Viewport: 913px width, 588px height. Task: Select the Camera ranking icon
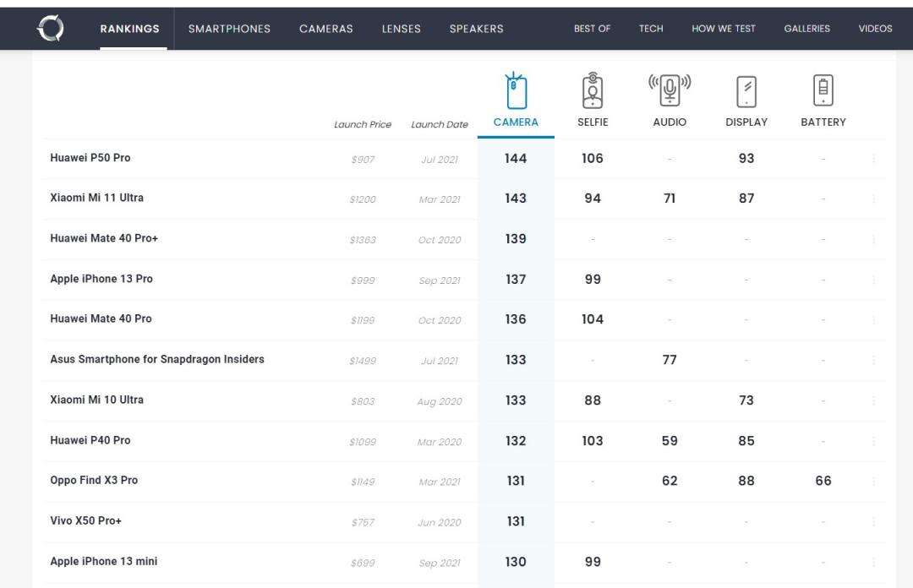516,91
